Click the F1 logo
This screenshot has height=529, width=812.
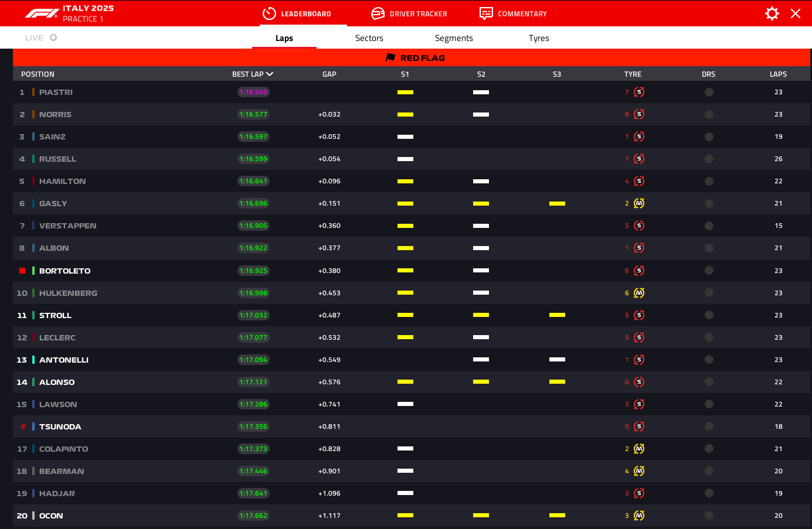click(41, 13)
